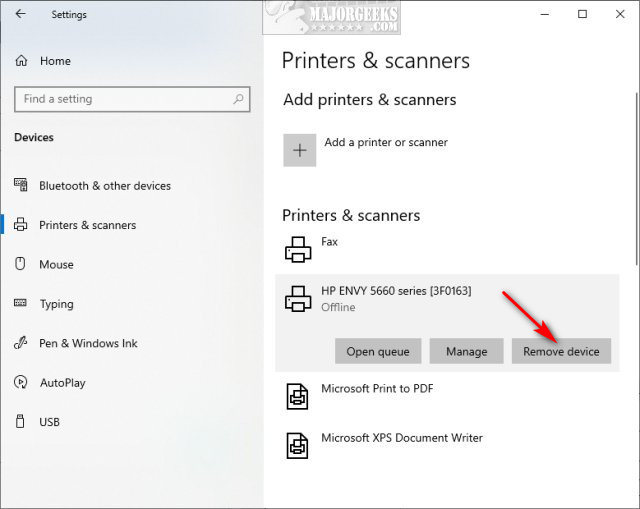
Task: Click the AutoPlay icon
Action: tap(21, 383)
